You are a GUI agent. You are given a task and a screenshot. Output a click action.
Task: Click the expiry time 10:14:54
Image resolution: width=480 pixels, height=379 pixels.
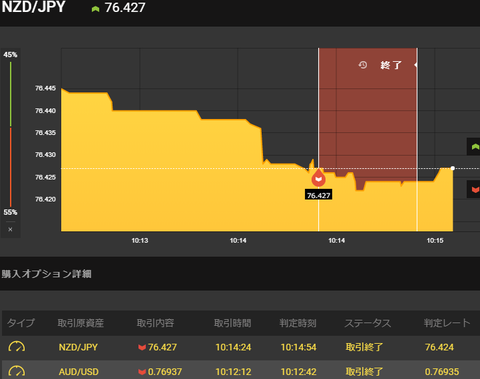coord(299,347)
